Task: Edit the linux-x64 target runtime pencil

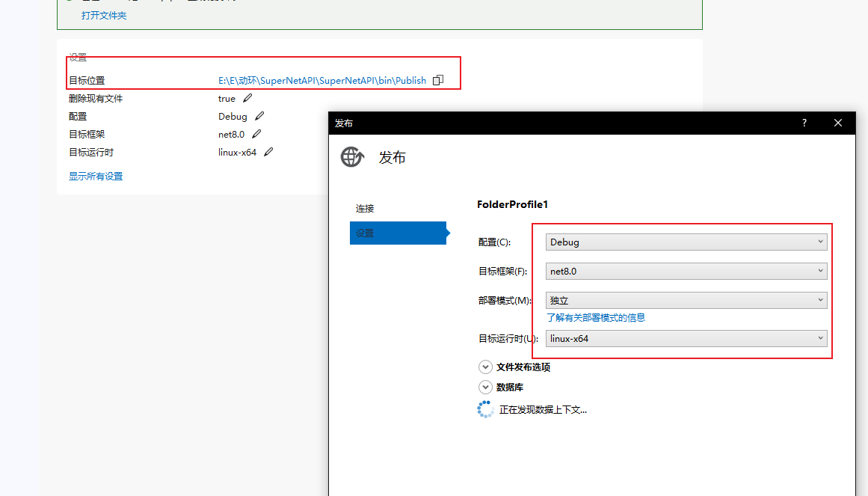Action: click(268, 152)
